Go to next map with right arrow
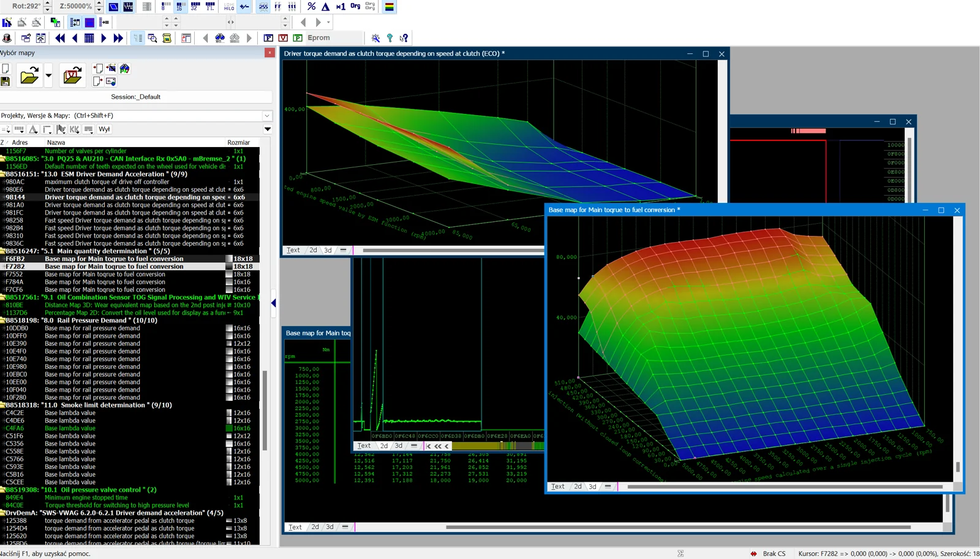980x559 pixels. 104,38
